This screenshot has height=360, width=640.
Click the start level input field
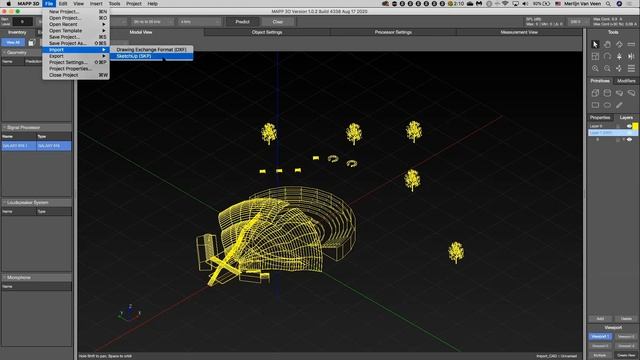click(22, 22)
